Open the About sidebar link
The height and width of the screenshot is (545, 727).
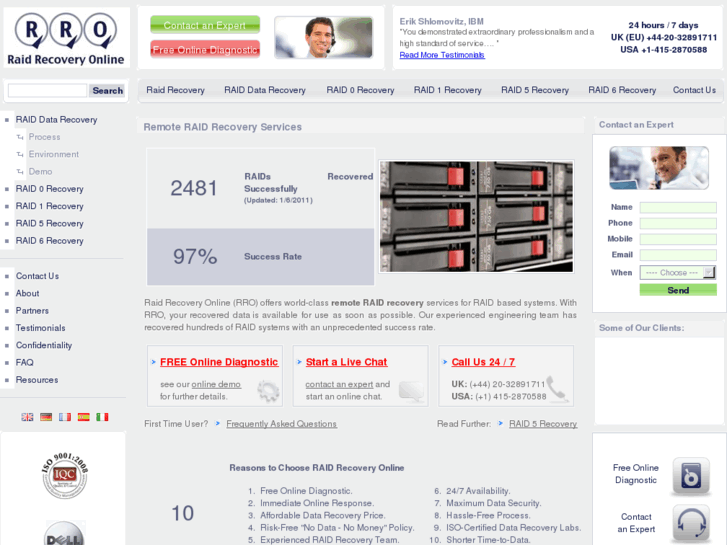tap(27, 293)
